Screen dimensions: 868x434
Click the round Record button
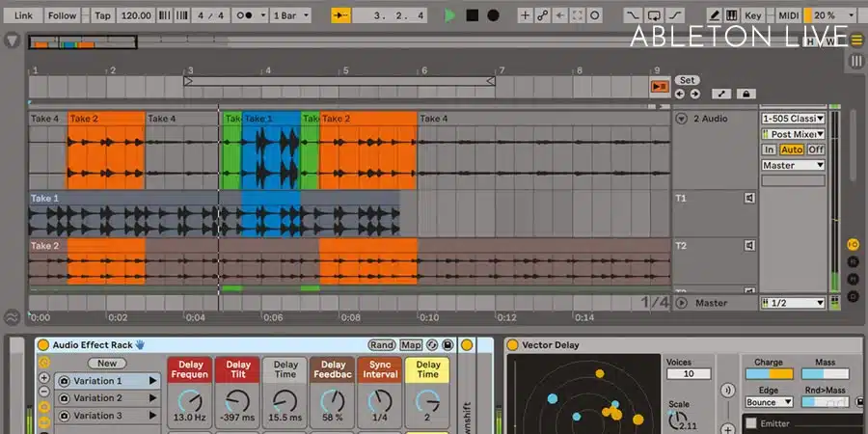[x=494, y=15]
